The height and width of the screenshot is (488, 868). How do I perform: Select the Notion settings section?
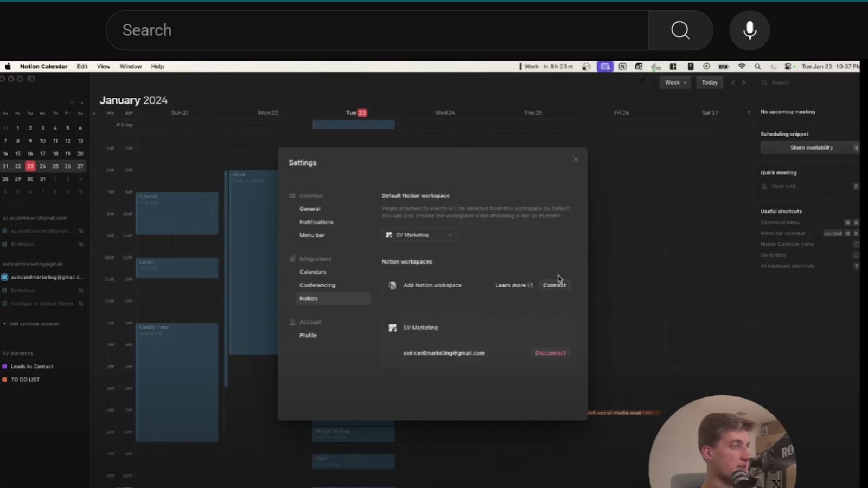tap(333, 298)
